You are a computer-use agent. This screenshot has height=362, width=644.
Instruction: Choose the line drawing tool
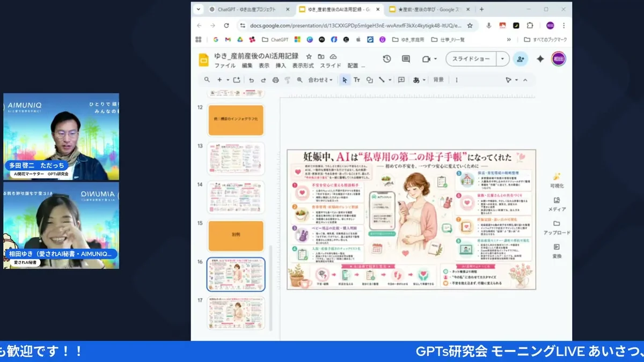tap(381, 80)
